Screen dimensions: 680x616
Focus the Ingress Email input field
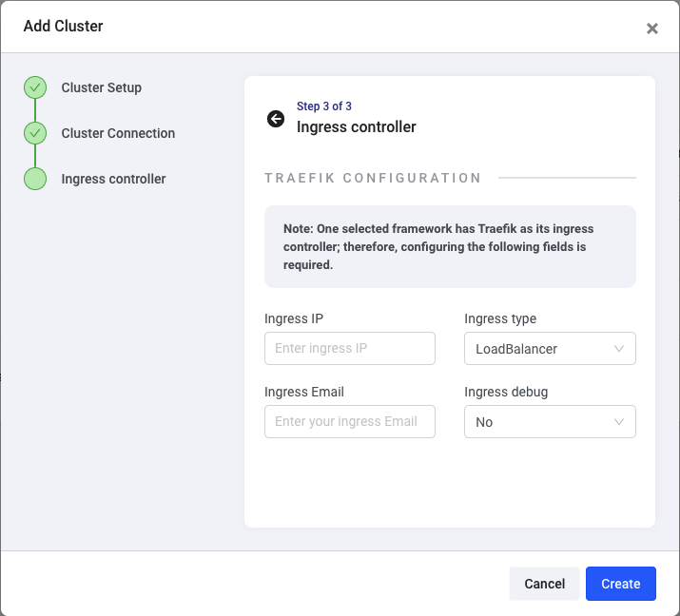[x=350, y=422]
